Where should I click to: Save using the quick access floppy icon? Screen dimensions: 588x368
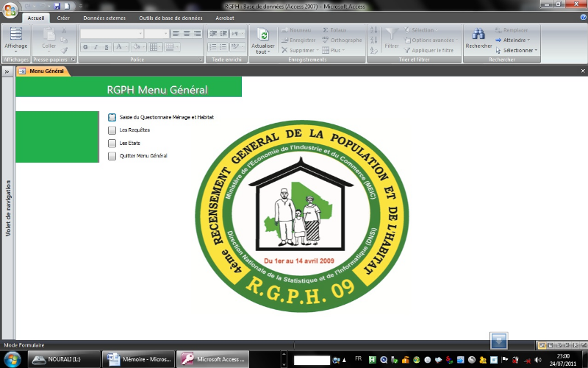(x=57, y=6)
